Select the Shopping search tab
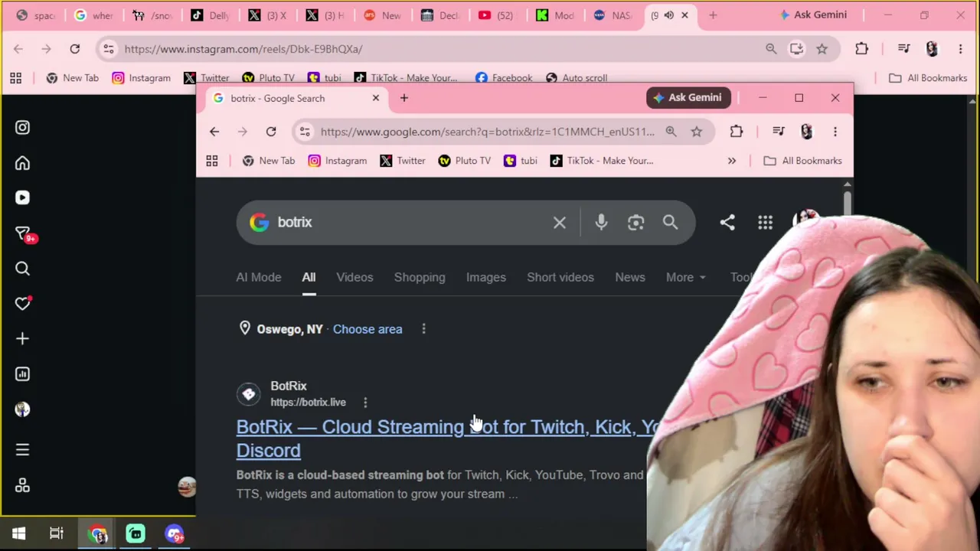 420,277
